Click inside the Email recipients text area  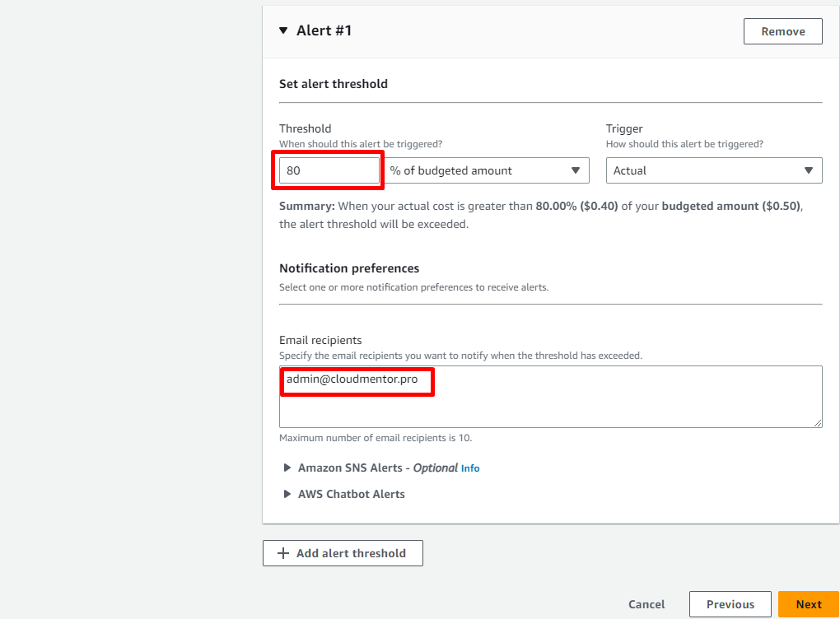[550, 403]
